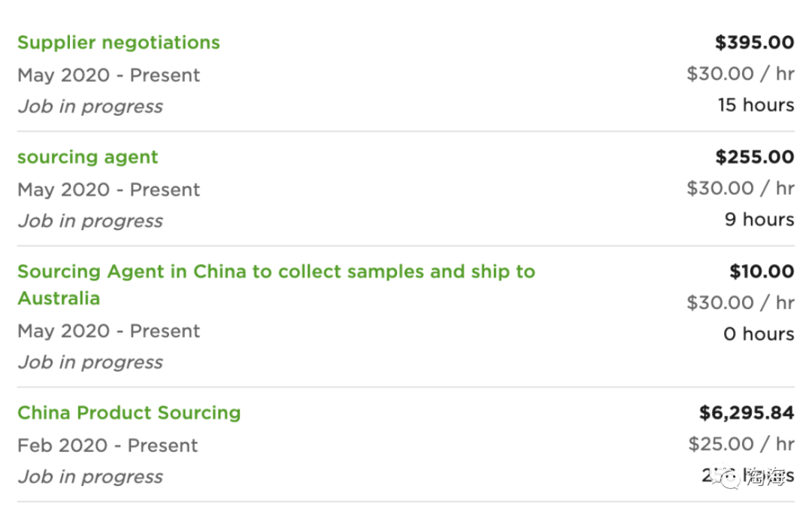This screenshot has width=812, height=513.
Task: Click the Feb 2020 - Present date range
Action: click(x=108, y=445)
